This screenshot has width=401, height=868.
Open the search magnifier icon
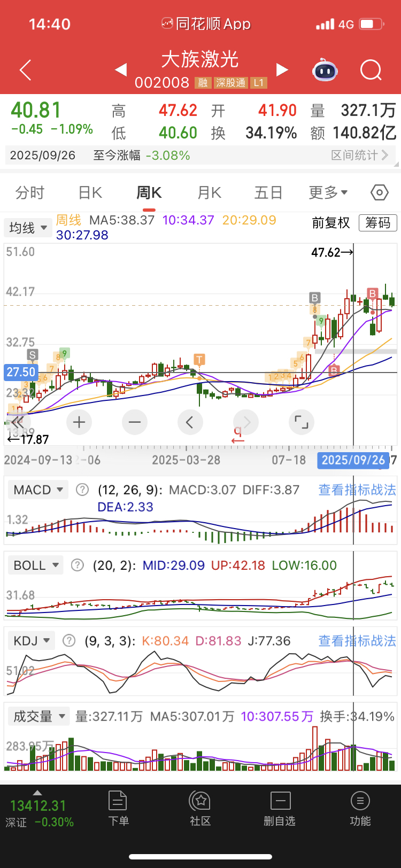371,70
